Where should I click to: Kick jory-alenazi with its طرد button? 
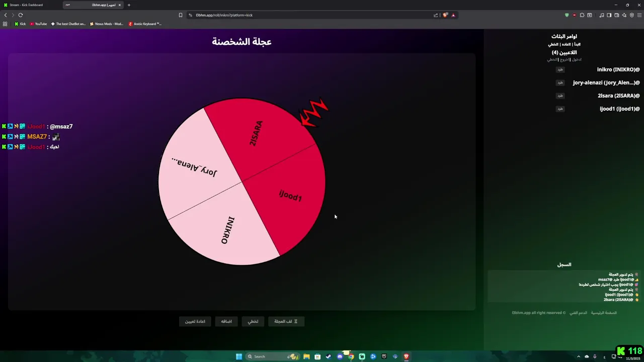560,82
